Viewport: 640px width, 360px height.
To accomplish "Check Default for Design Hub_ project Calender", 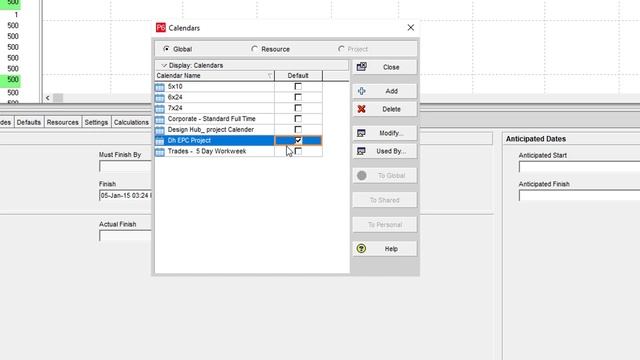I will coord(298,129).
